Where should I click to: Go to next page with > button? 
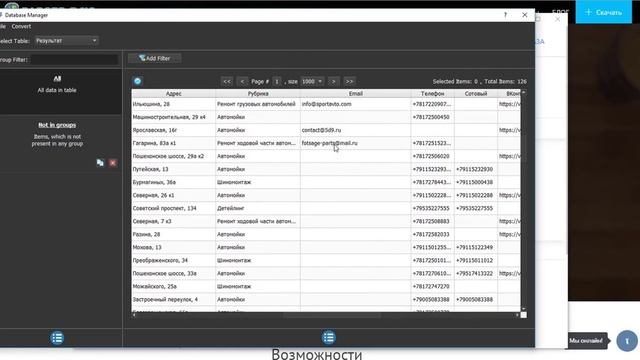333,81
